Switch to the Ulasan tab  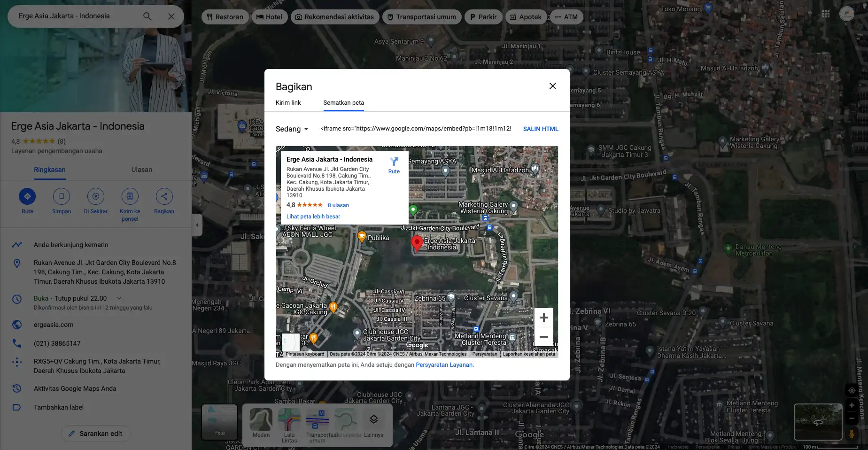(x=141, y=170)
